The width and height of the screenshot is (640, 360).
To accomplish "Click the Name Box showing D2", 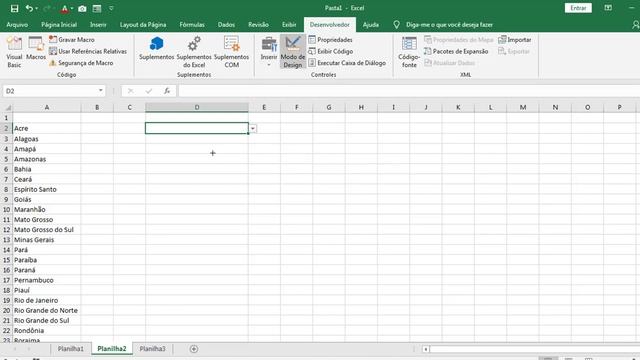I will click(50, 91).
